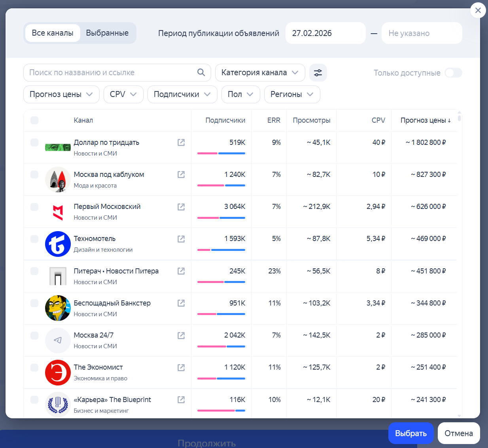Expand the Подписчики filter
The width and height of the screenshot is (488, 448).
click(x=182, y=94)
